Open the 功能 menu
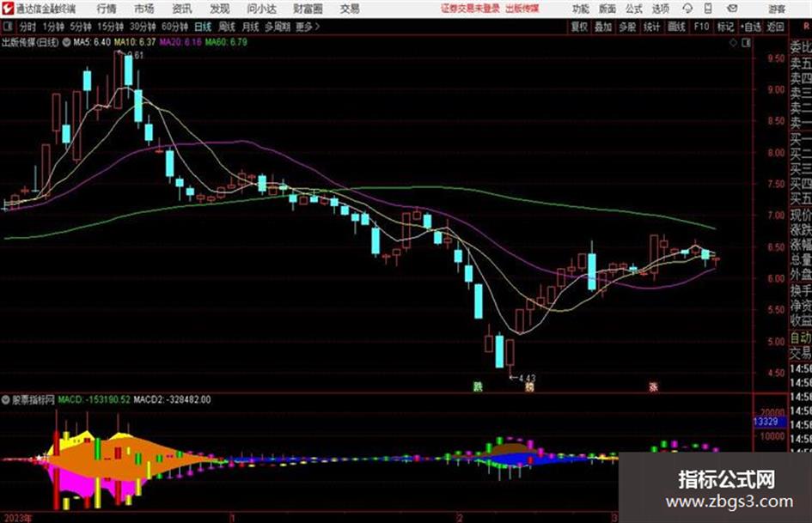 (581, 9)
